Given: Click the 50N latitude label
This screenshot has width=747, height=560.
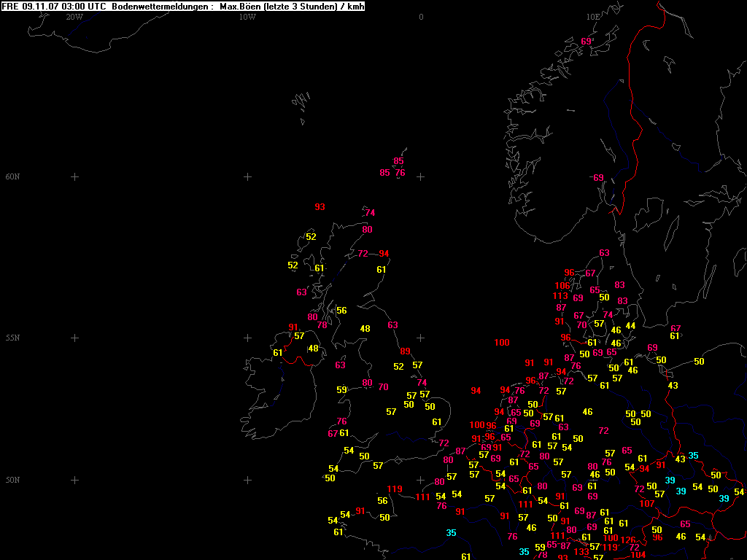Looking at the screenshot, I should [x=12, y=480].
